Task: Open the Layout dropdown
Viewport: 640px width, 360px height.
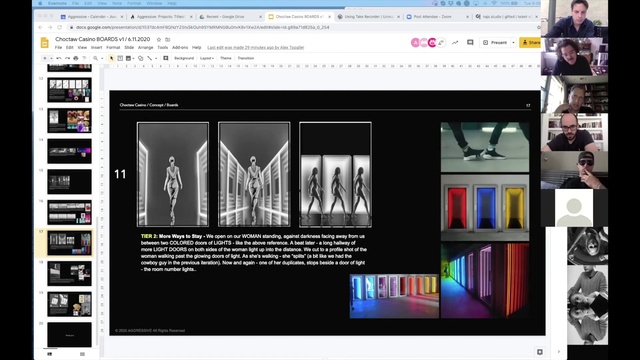Action: 207,58
